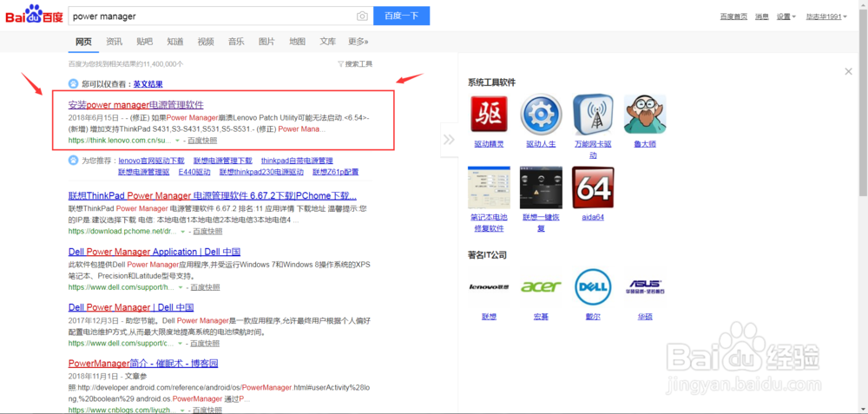Click 驱动人生 text label
Screen dimensions: 868x414
point(541,144)
